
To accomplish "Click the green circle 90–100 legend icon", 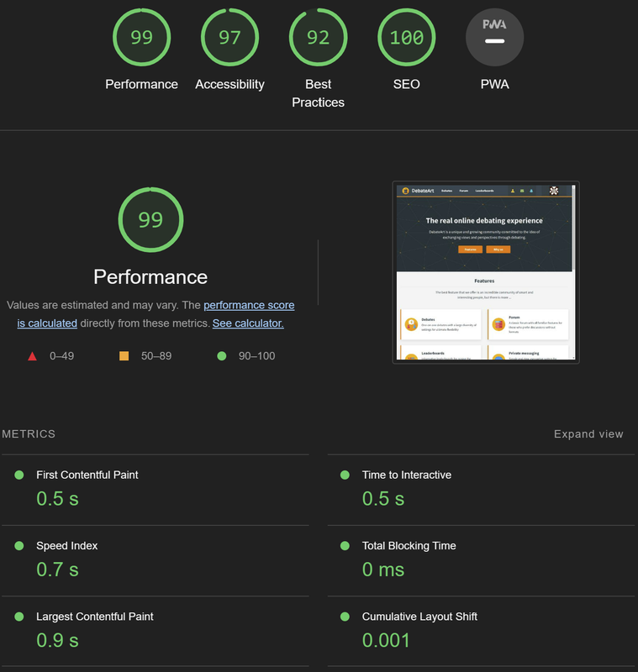I will [222, 355].
